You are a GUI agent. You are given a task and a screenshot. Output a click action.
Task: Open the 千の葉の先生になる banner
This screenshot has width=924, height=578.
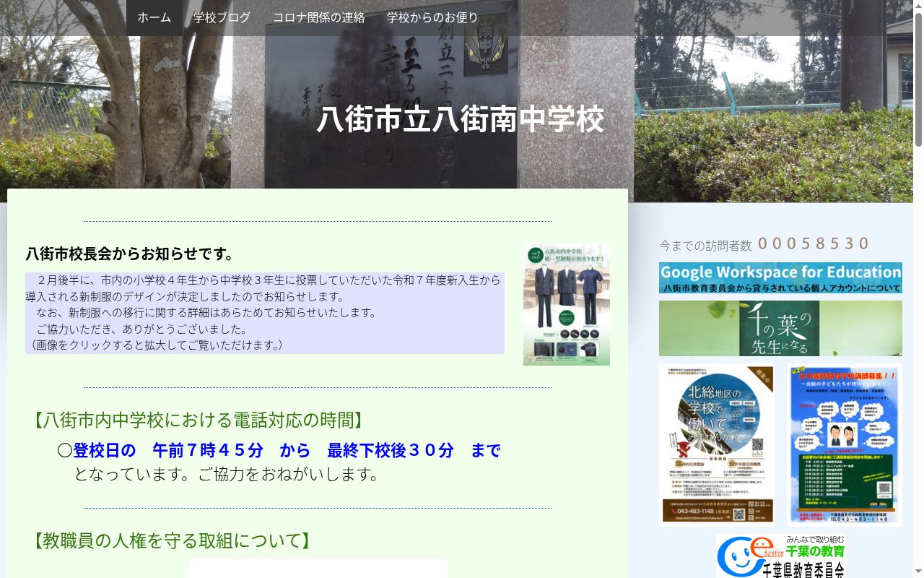[x=780, y=328]
